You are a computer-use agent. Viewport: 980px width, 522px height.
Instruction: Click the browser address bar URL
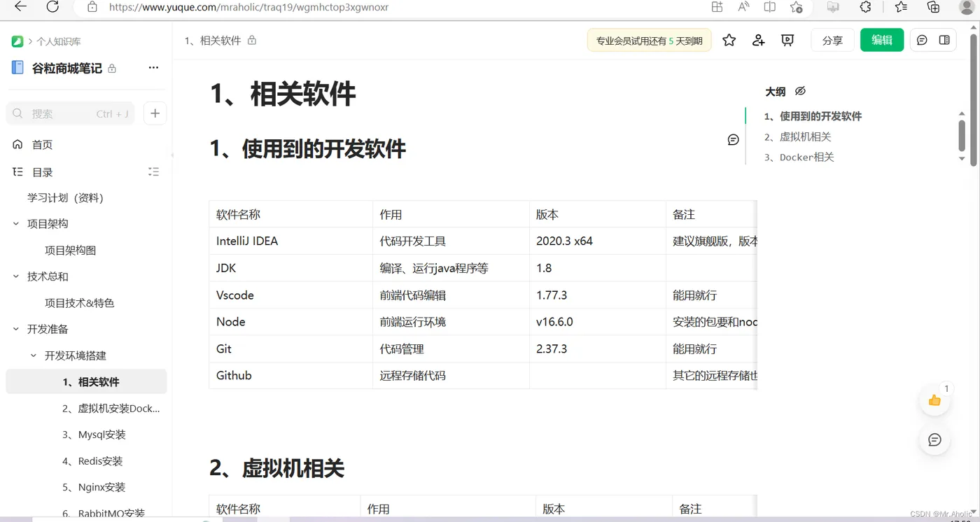pos(248,7)
